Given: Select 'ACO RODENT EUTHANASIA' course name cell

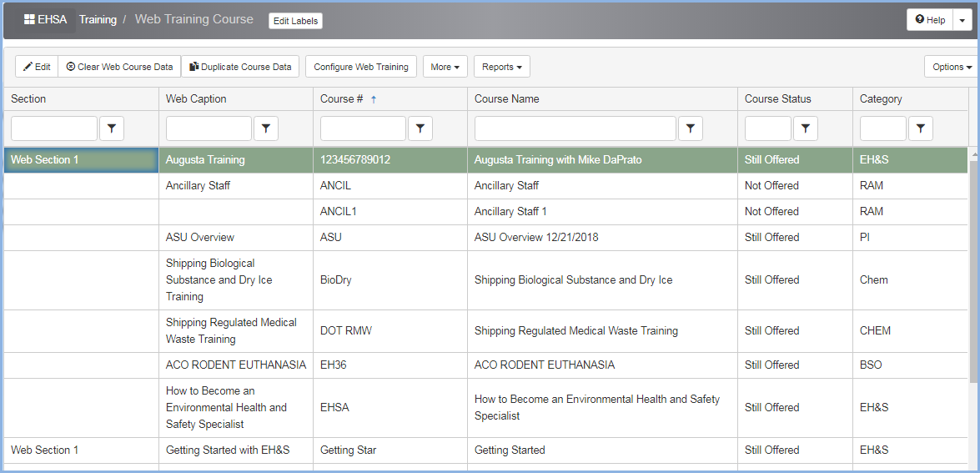Looking at the screenshot, I should [x=602, y=365].
